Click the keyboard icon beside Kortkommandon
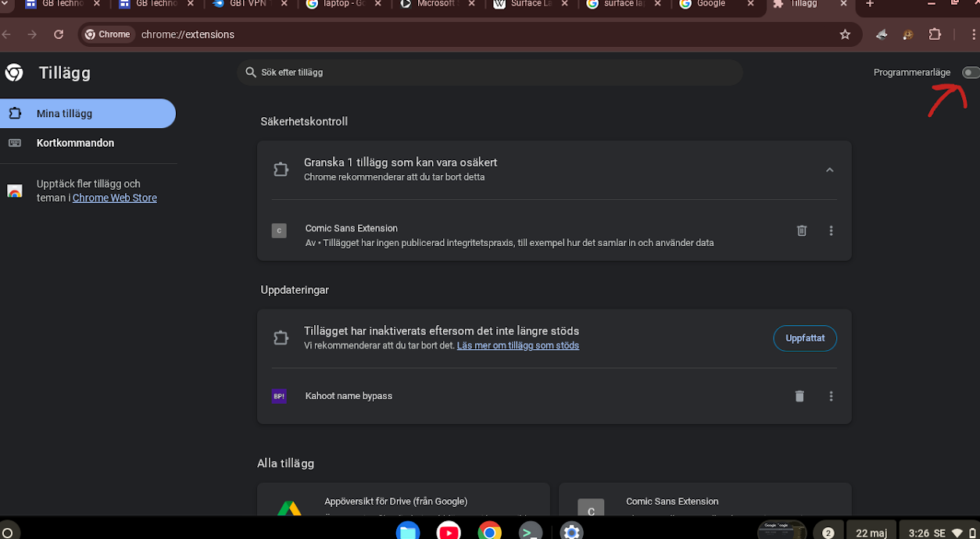980x539 pixels. point(15,143)
